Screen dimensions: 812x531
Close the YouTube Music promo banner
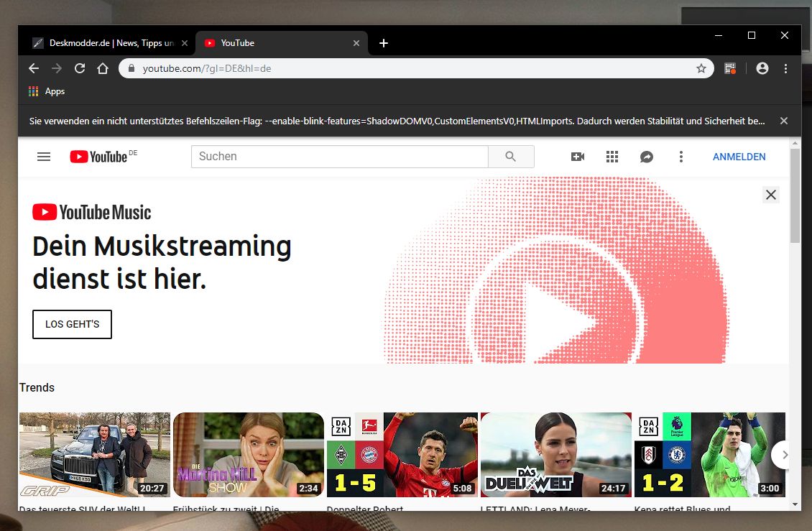pos(771,195)
